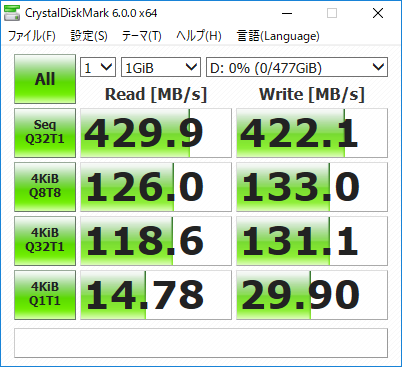Screen dimensions: 402x367
Task: Expand the 1GiB test size dropdown
Action: coord(161,67)
